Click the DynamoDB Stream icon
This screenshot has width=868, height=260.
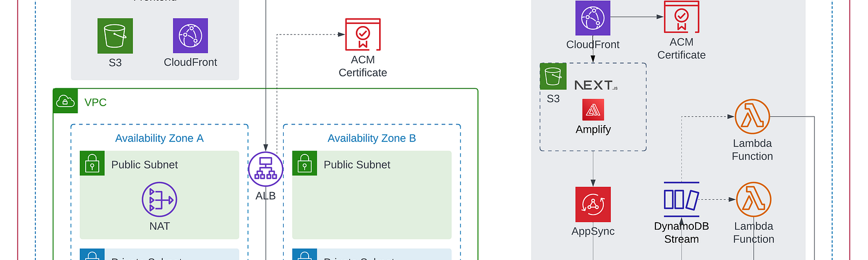click(681, 199)
